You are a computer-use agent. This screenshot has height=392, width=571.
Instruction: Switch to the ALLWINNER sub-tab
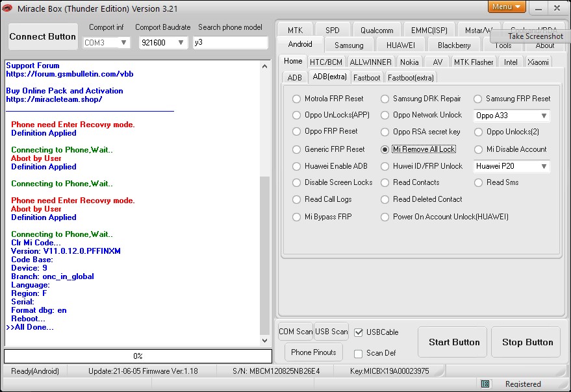click(x=370, y=62)
